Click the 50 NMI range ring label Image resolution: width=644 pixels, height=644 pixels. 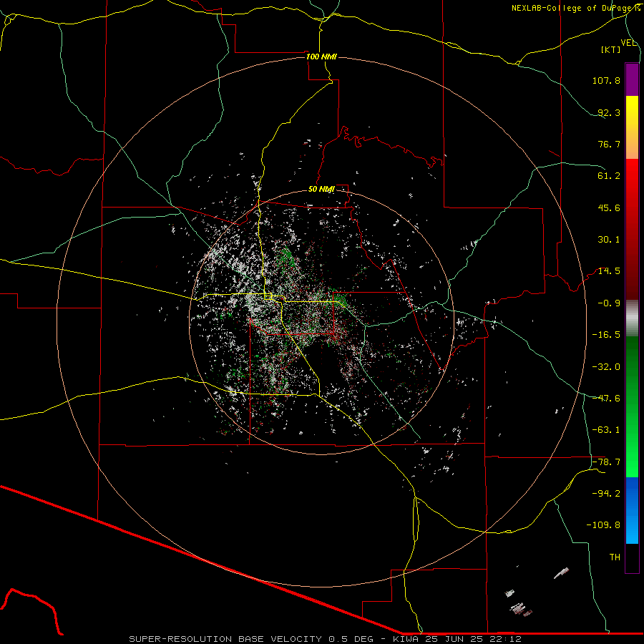pyautogui.click(x=321, y=189)
